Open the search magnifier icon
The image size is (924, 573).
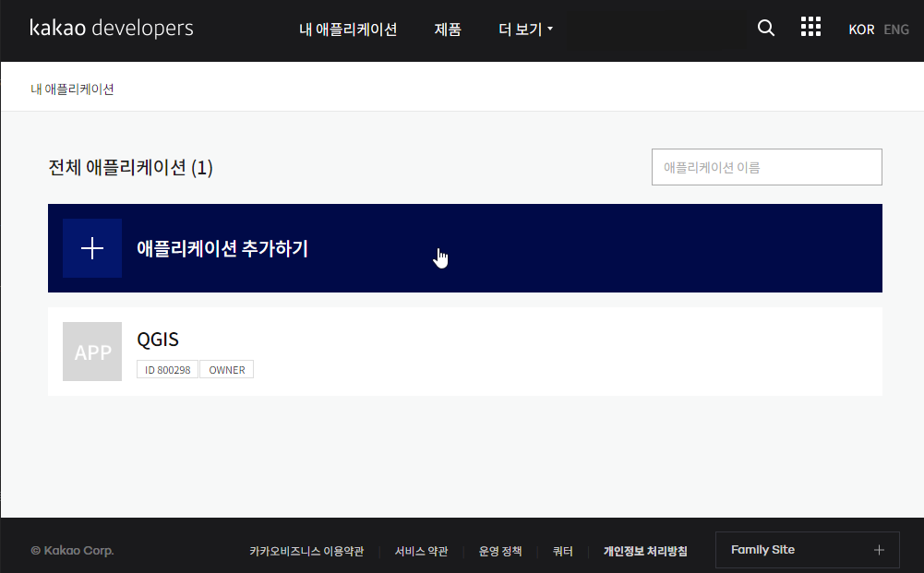pyautogui.click(x=765, y=28)
